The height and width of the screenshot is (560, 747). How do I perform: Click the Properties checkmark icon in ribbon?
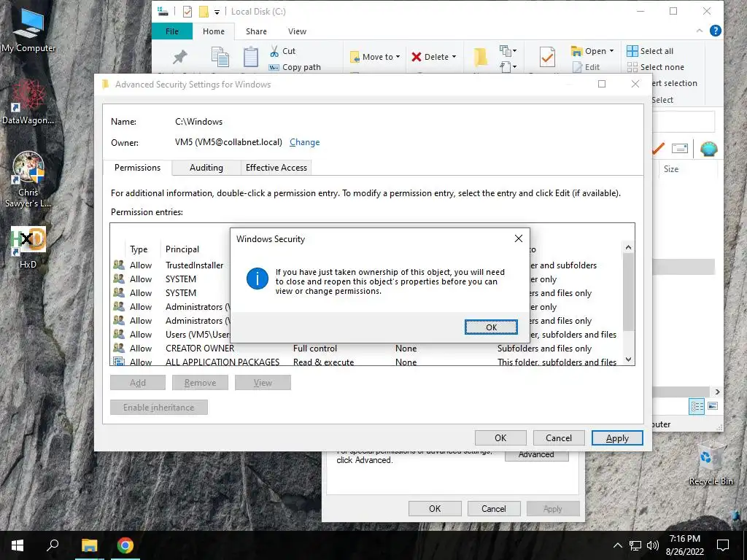[547, 57]
